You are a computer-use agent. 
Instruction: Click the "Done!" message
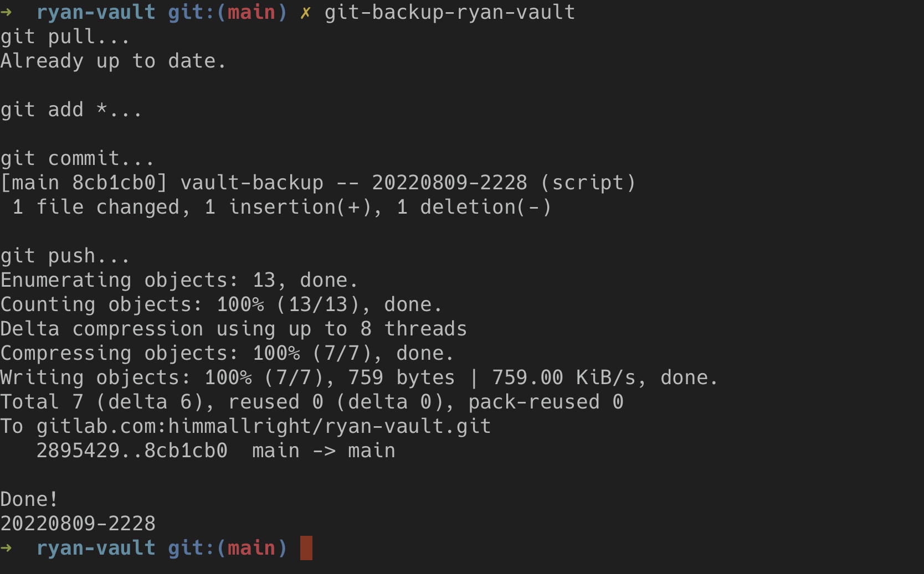[x=29, y=499]
